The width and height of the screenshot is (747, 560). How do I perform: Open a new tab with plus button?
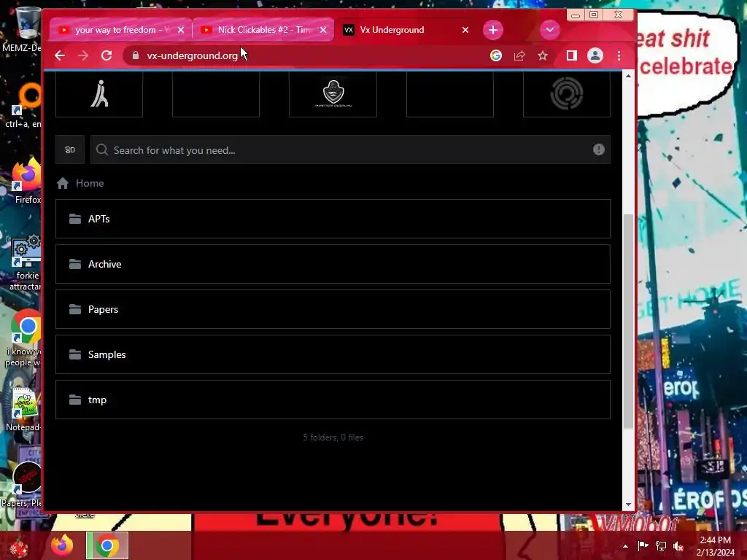pyautogui.click(x=493, y=30)
